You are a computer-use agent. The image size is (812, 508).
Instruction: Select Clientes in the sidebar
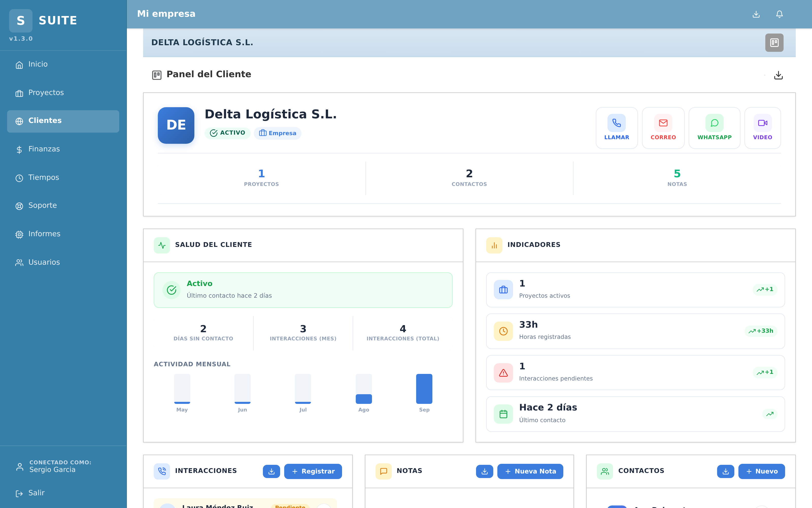(x=63, y=121)
